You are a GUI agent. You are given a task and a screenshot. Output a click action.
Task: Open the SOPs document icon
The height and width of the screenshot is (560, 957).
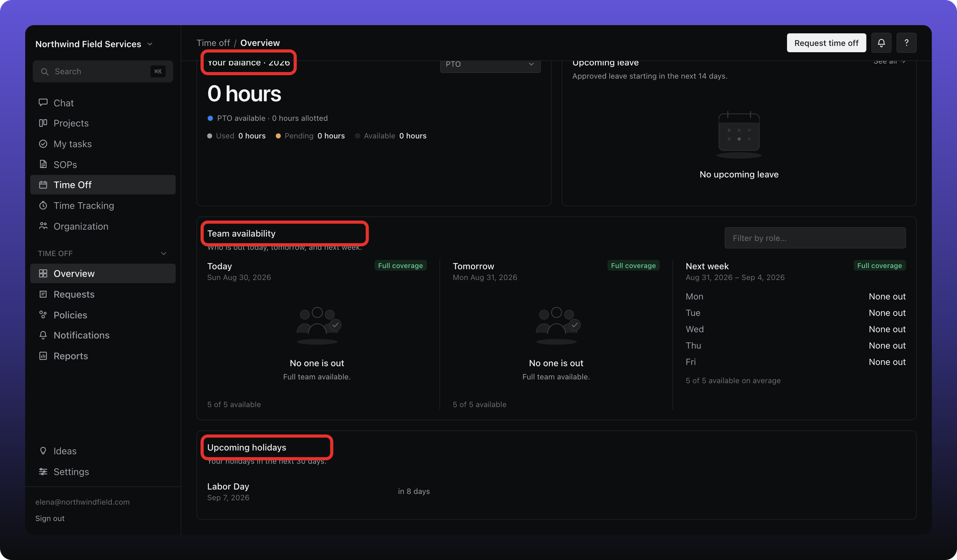[x=43, y=164]
